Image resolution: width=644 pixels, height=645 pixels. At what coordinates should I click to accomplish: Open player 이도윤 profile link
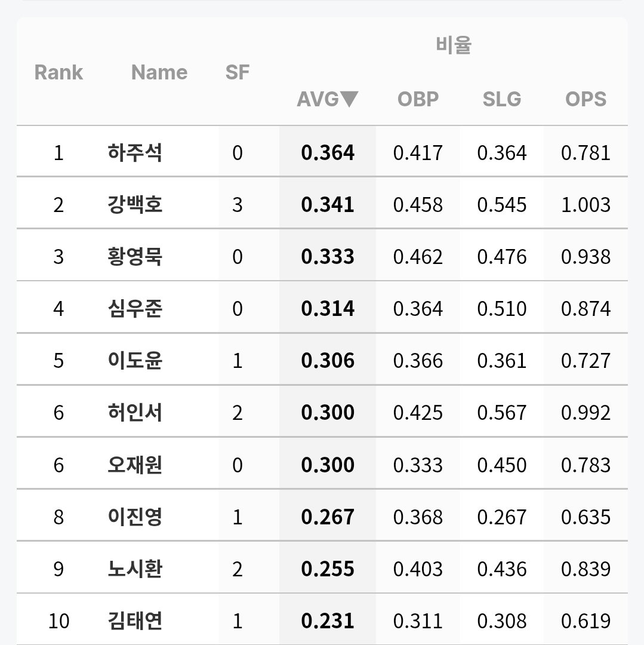[135, 360]
